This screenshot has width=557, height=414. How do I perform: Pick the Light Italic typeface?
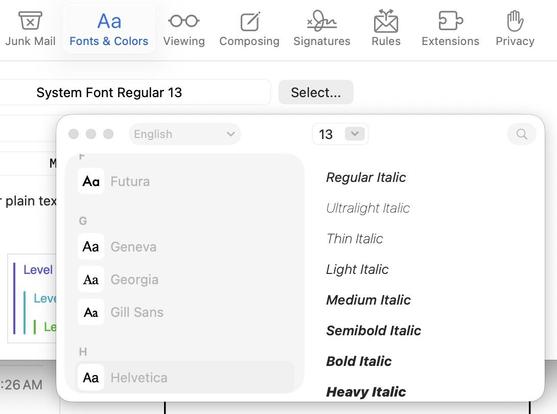click(x=357, y=269)
